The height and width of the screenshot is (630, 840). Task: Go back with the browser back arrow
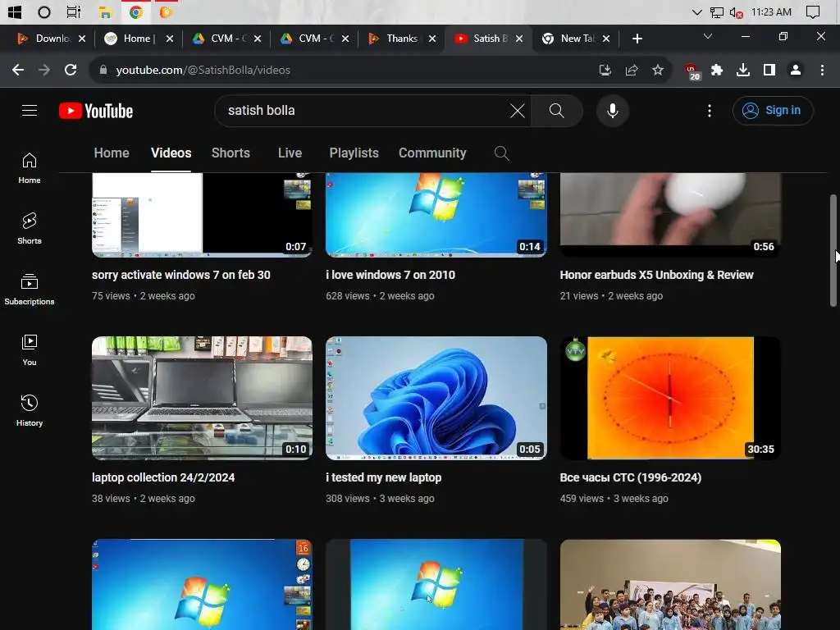point(18,71)
